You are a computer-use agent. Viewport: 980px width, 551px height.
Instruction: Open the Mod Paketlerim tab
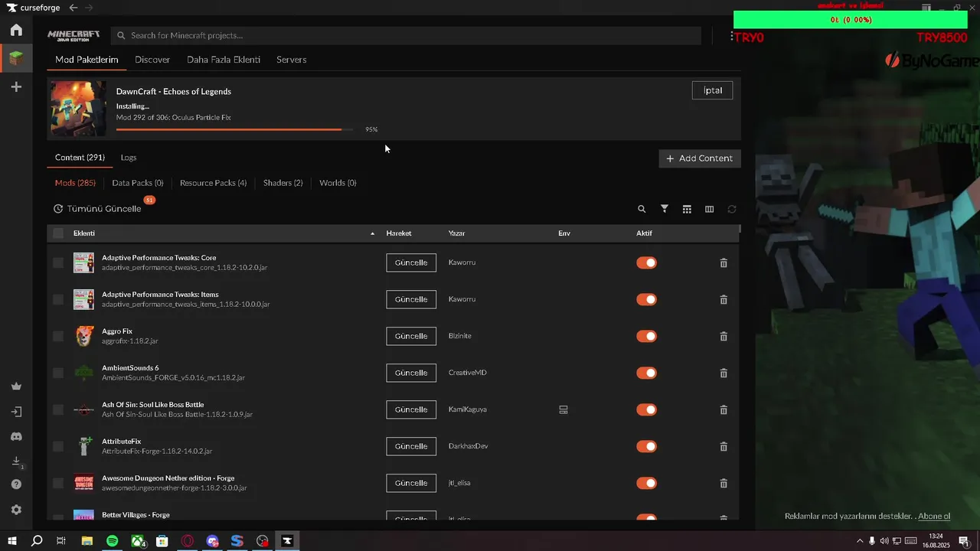87,60
